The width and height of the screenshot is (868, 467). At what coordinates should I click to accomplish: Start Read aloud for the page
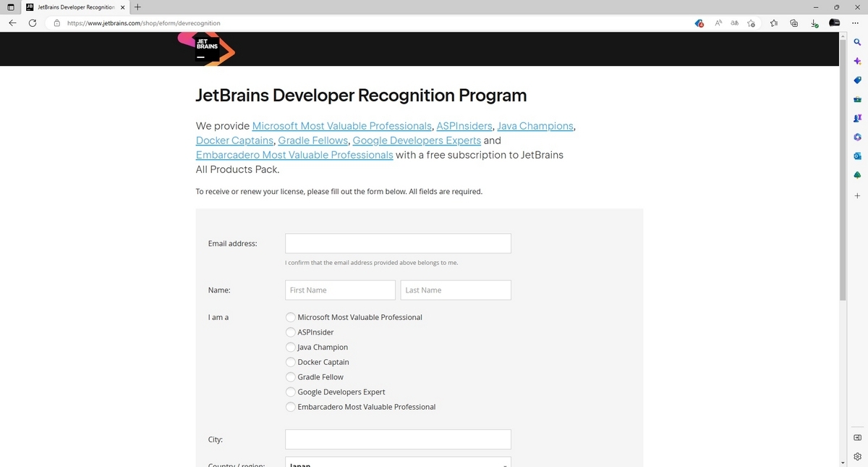718,23
